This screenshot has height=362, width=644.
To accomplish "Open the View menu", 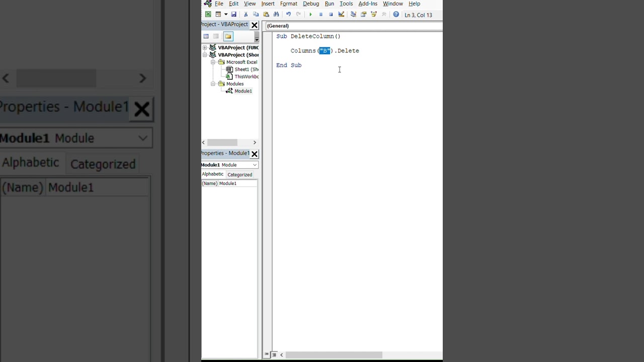I will tap(250, 4).
